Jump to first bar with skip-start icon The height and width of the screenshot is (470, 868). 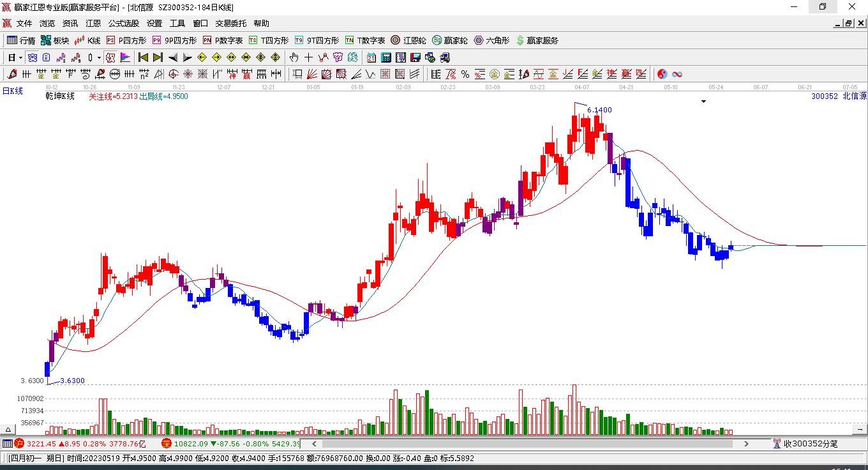[144, 57]
